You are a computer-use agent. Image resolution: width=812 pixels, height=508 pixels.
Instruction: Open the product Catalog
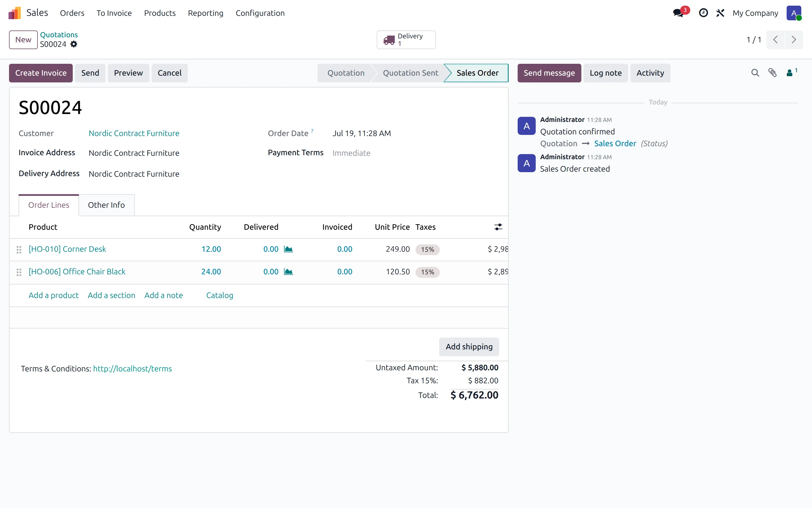(219, 295)
